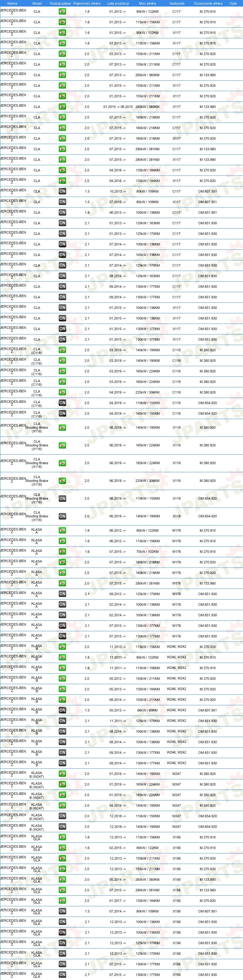
Task: Click power value '75kW / 102KM'
Action: [148, 552]
